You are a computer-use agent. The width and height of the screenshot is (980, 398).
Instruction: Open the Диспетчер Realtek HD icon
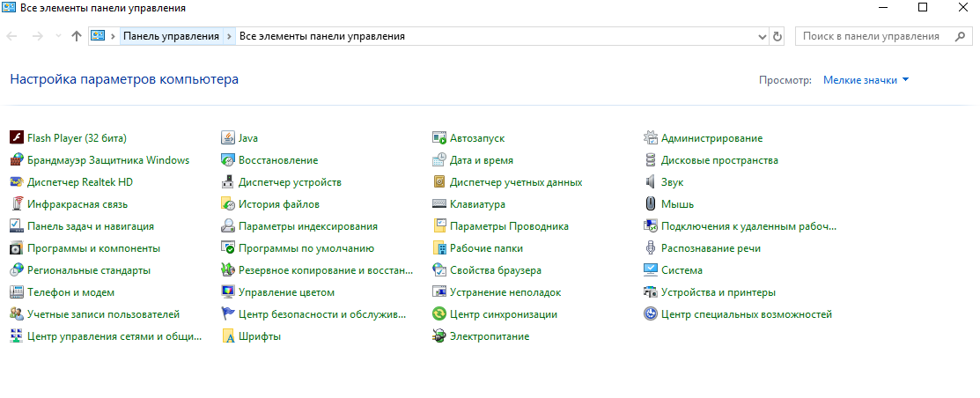coord(17,182)
